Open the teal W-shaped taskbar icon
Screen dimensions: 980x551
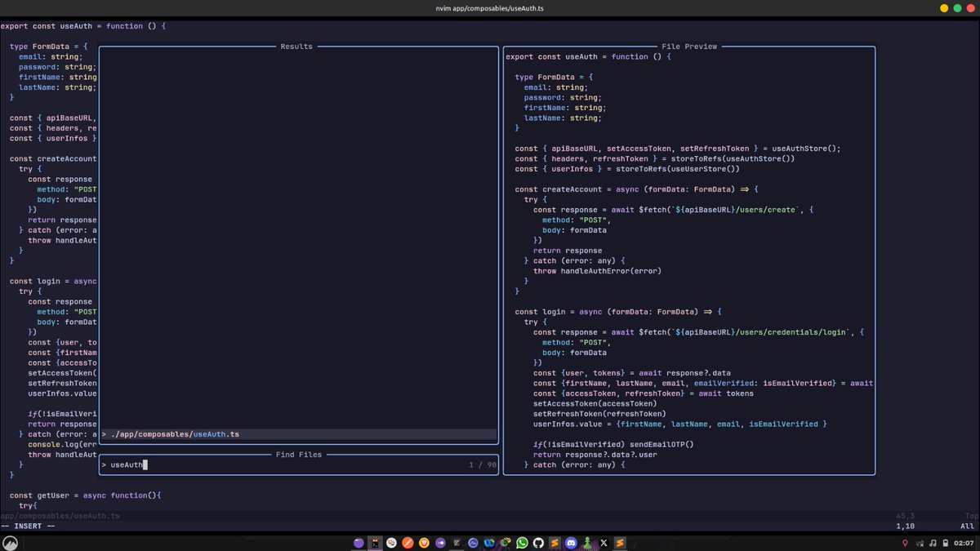click(x=489, y=543)
